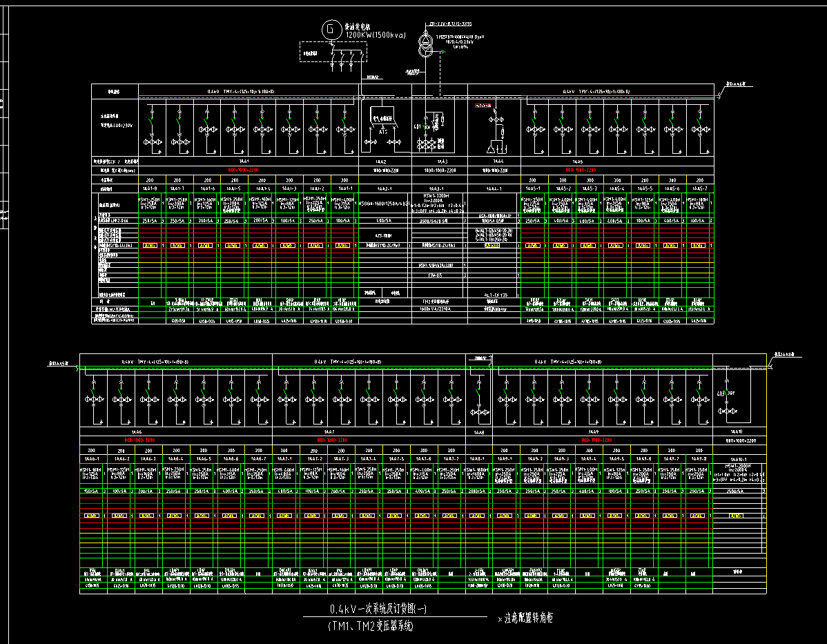Click the diesel generator G circle symbol
The width and height of the screenshot is (827, 644).
click(x=331, y=29)
